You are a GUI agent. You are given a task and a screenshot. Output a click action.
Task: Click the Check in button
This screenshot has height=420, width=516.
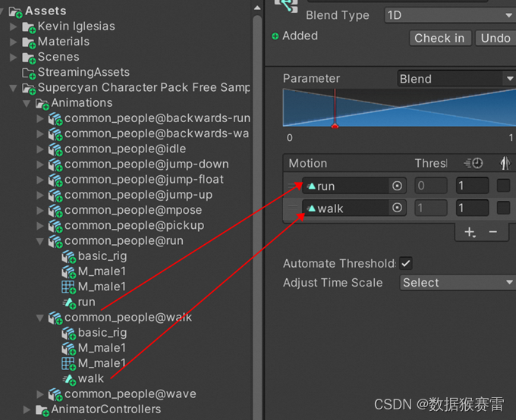440,38
